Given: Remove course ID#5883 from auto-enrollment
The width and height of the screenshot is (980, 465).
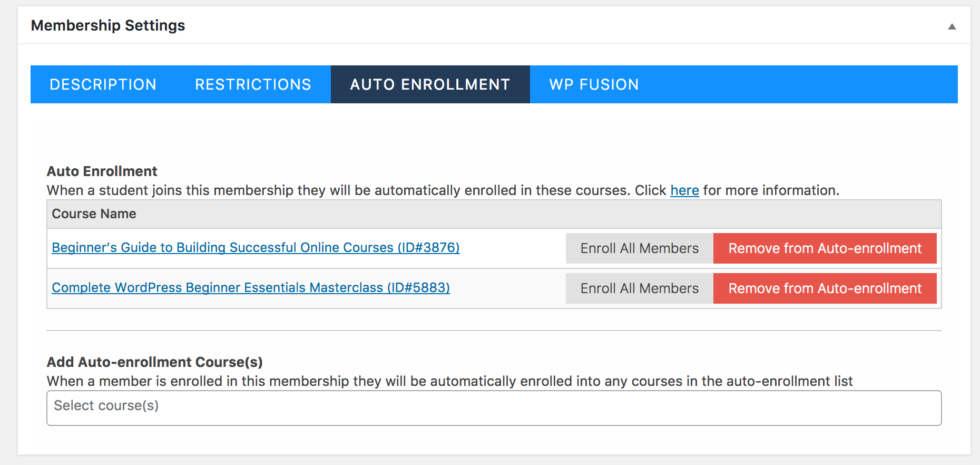Looking at the screenshot, I should pyautogui.click(x=825, y=288).
